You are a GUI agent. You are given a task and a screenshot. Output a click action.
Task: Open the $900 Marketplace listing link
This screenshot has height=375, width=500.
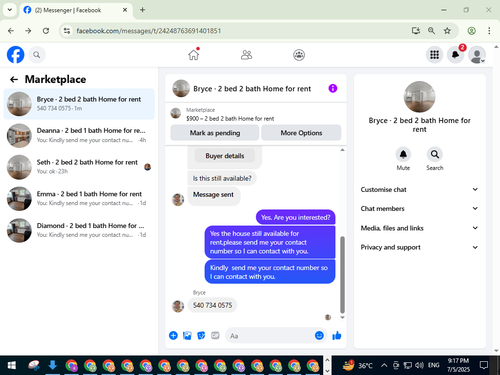click(x=230, y=118)
